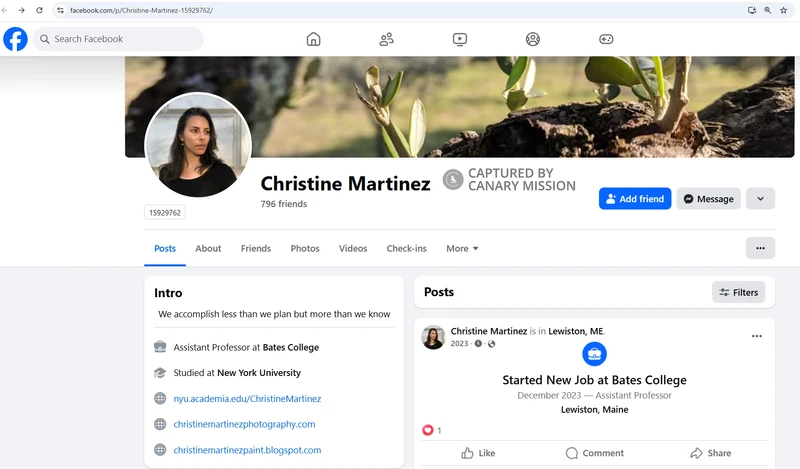Expand the More tab dropdown
Viewport: 800px width, 469px height.
[462, 249]
